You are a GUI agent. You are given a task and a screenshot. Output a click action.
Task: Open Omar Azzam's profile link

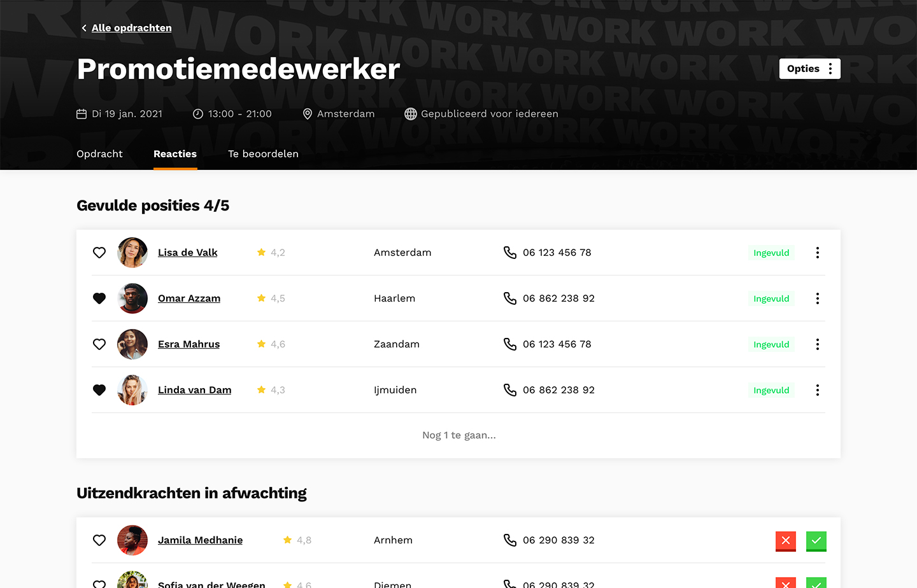coord(189,298)
